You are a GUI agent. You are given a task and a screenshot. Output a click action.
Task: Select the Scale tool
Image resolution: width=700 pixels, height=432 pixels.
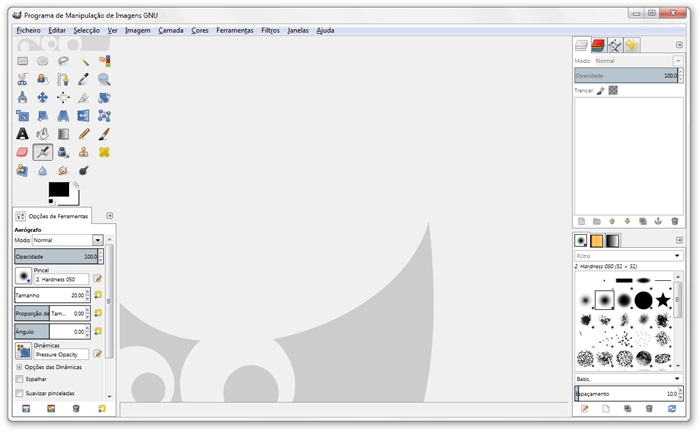click(x=22, y=116)
